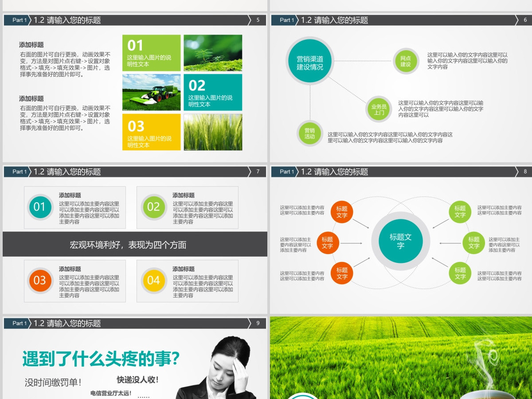Click the slide number 9 badge
The image size is (532, 399).
tap(258, 323)
